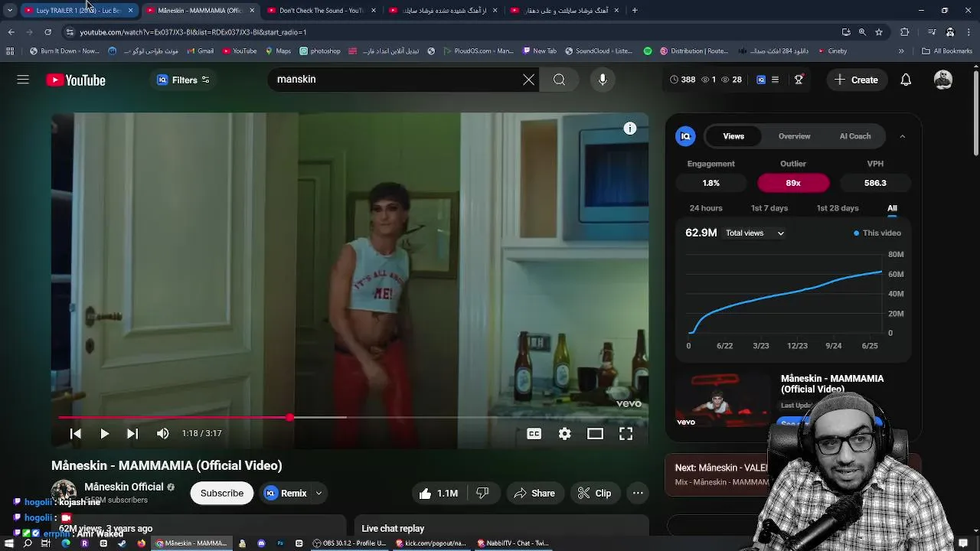
Task: Click the 388 clock stat in header
Action: (683, 80)
